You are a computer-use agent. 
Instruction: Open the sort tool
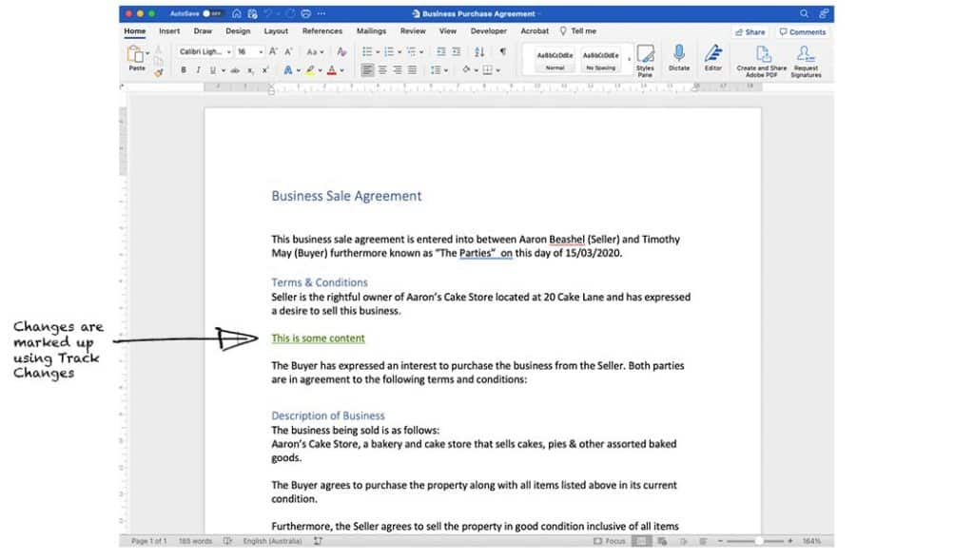tap(479, 52)
